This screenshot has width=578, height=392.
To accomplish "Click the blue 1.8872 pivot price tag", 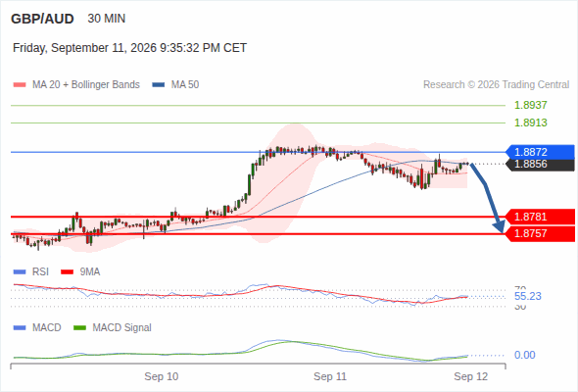I will [540, 152].
